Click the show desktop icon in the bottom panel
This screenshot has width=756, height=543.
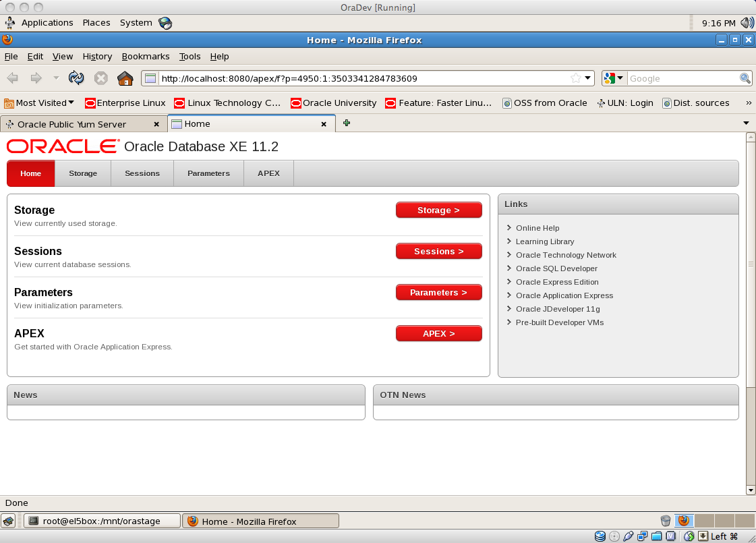(x=8, y=521)
